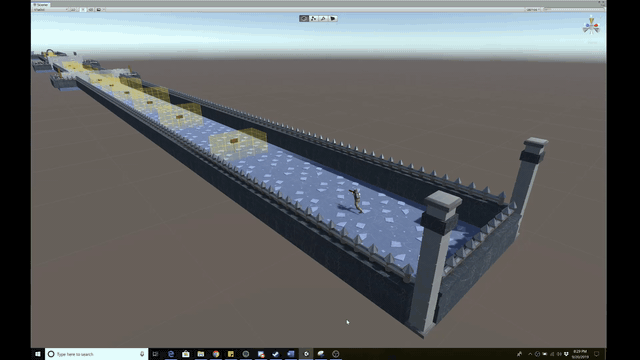
Task: Toggle the 2D view button
Action: pos(73,9)
